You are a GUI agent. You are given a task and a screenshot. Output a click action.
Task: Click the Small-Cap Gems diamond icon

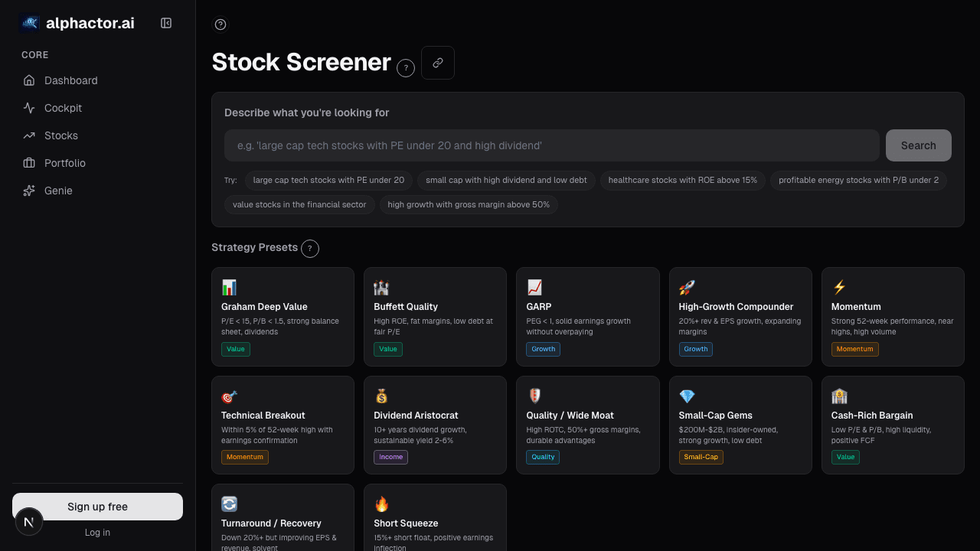687,396
